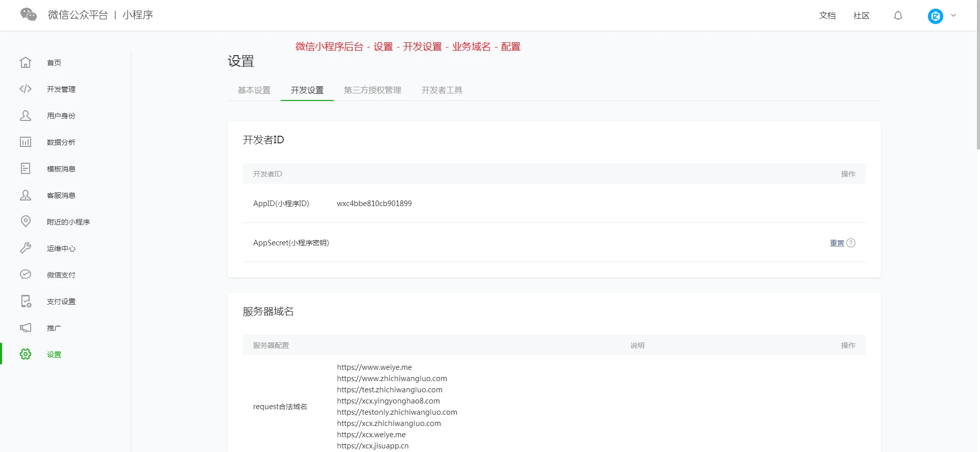Click the 服务器配置 column header

(x=271, y=345)
